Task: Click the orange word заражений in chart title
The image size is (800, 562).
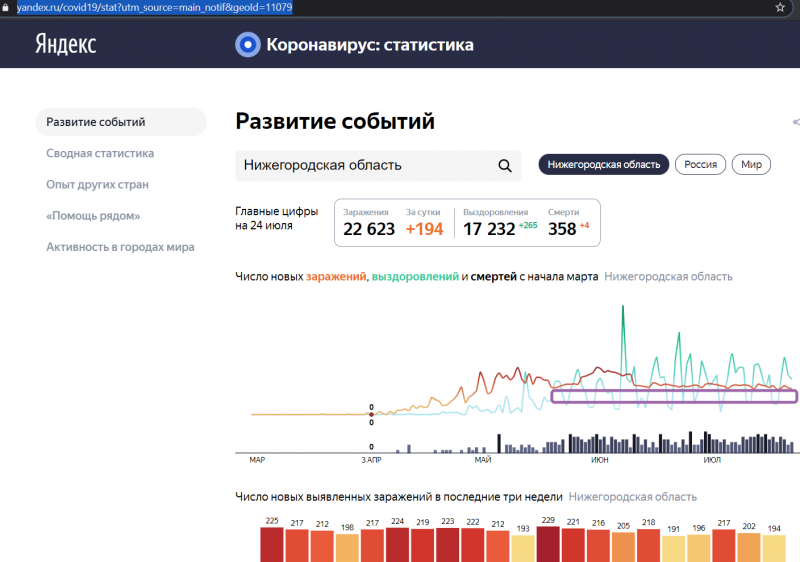Action: click(336, 276)
